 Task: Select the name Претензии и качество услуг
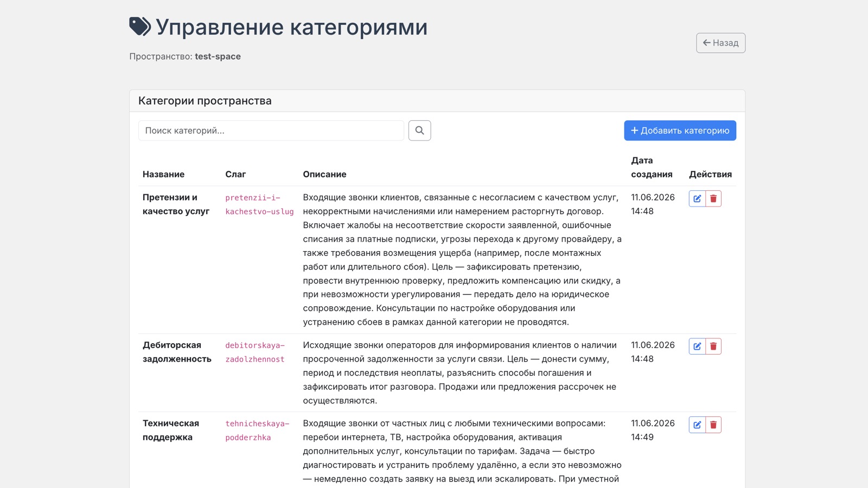[176, 204]
